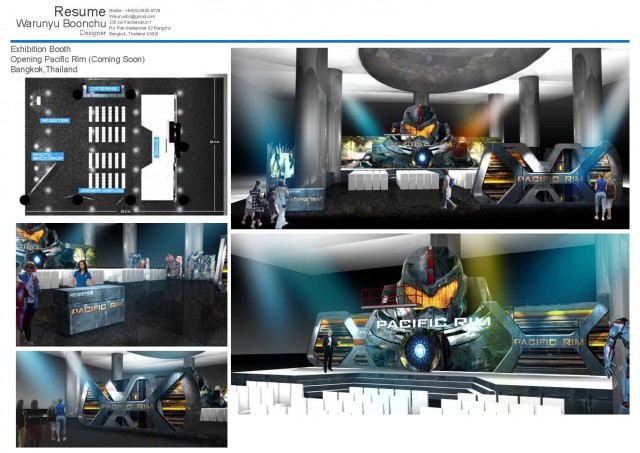
Task: Click the vertical "STAGE" label on floor plan
Action: 156,147
